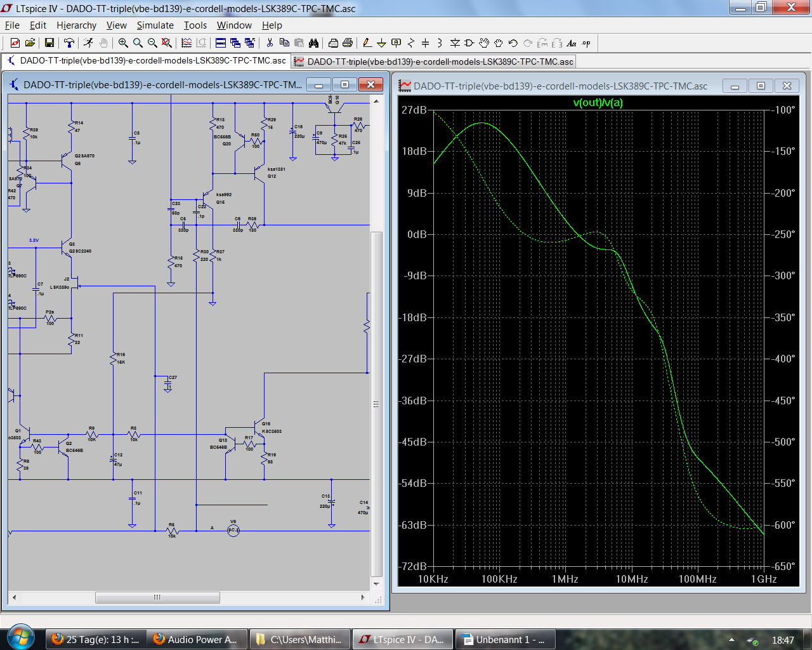
Task: Switch to Unbenannt 1 taskbar item
Action: click(x=506, y=639)
